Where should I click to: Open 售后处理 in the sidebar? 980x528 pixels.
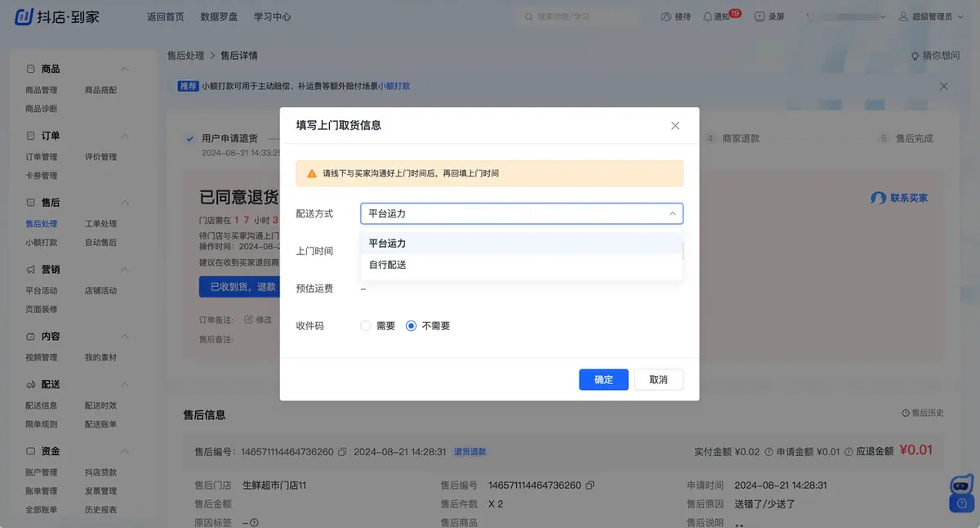pyautogui.click(x=42, y=223)
